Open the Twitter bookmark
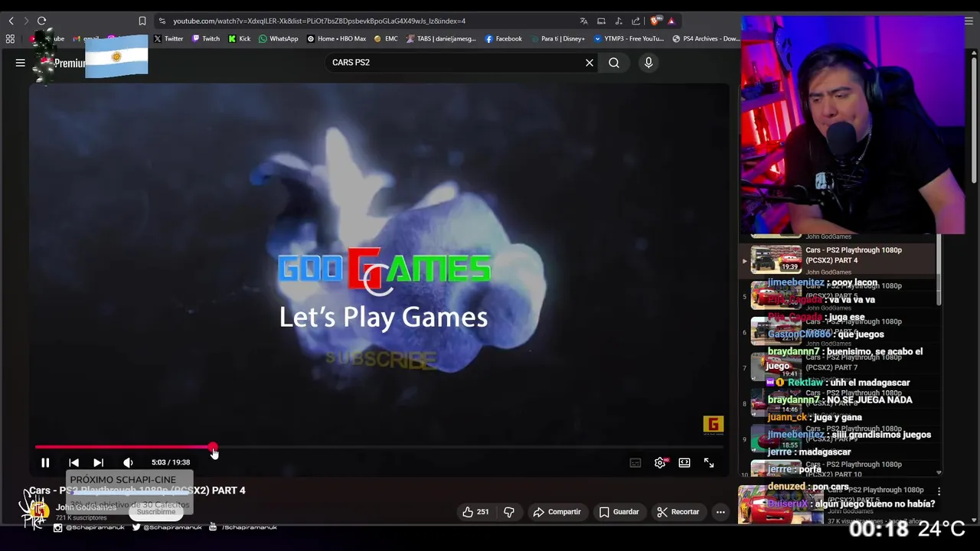980x551 pixels. [168, 38]
